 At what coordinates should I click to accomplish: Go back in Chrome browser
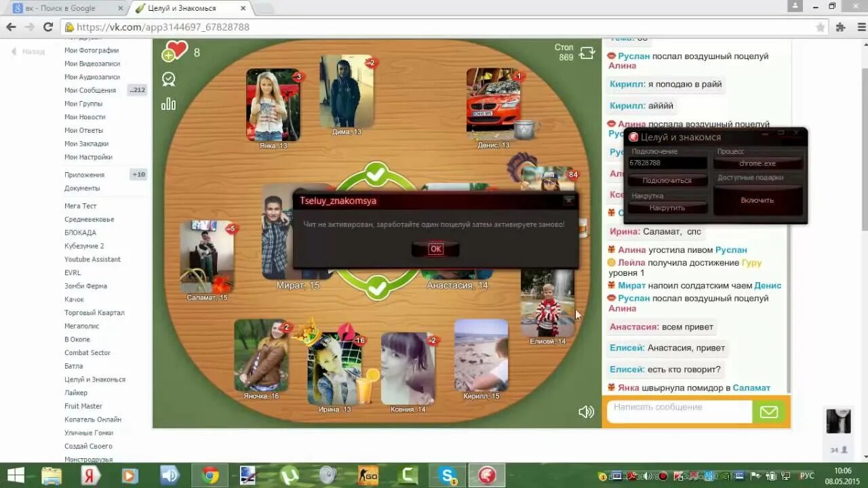11,27
